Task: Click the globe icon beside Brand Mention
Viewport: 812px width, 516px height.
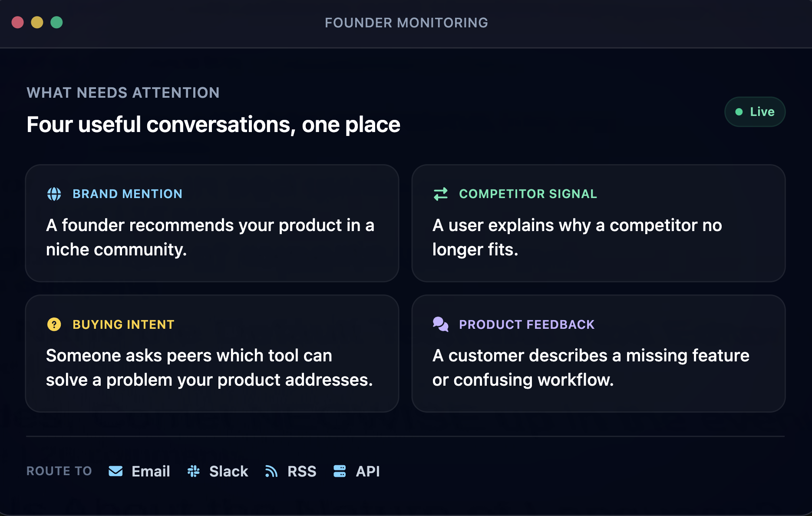Action: (54, 194)
